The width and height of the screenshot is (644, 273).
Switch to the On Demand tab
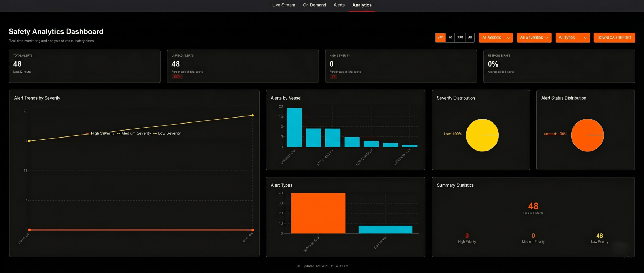pyautogui.click(x=314, y=5)
